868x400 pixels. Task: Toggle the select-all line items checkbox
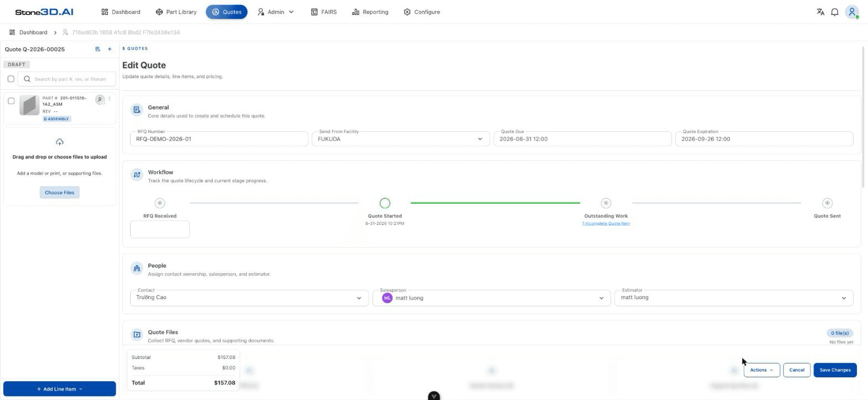[x=11, y=79]
